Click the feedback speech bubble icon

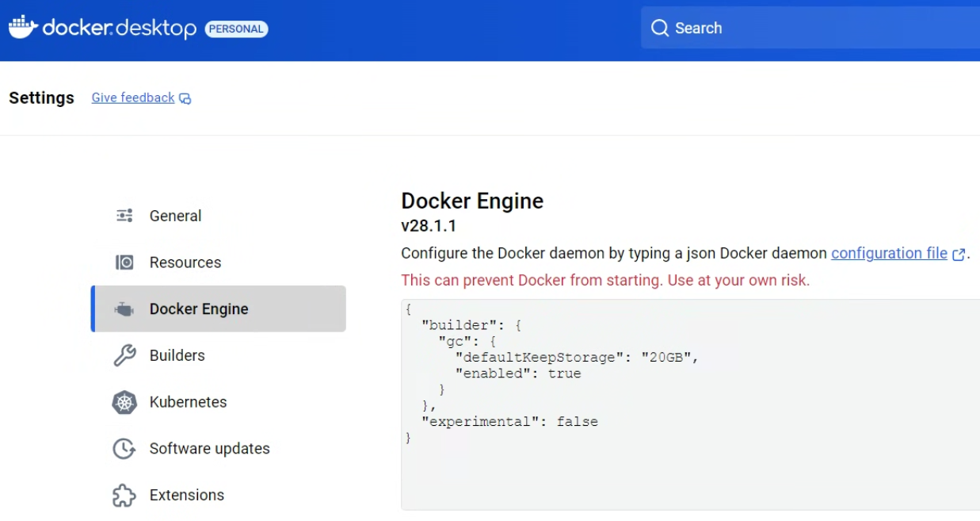click(x=185, y=98)
